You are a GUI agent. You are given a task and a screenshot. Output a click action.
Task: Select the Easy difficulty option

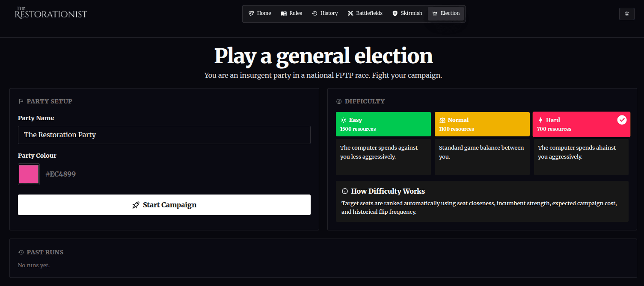[383, 124]
